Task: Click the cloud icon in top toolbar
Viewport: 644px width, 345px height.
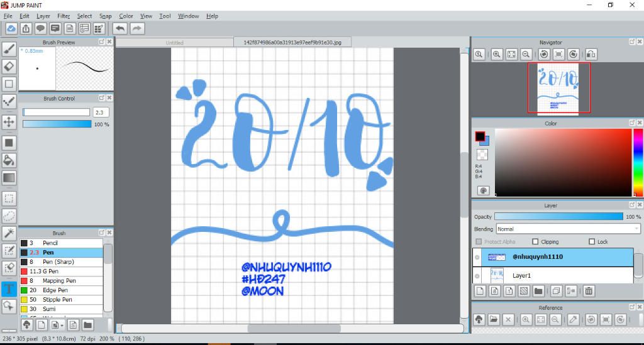Action: 11,28
